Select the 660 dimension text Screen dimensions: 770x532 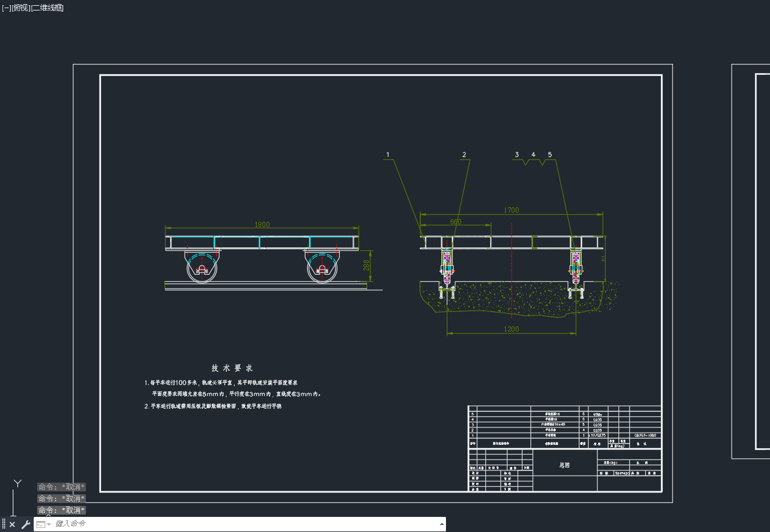pos(456,222)
